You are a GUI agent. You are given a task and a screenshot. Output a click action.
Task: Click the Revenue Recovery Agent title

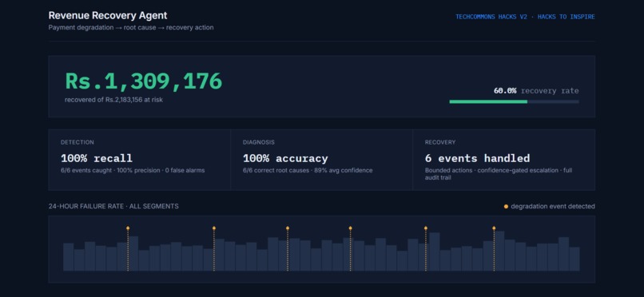108,16
